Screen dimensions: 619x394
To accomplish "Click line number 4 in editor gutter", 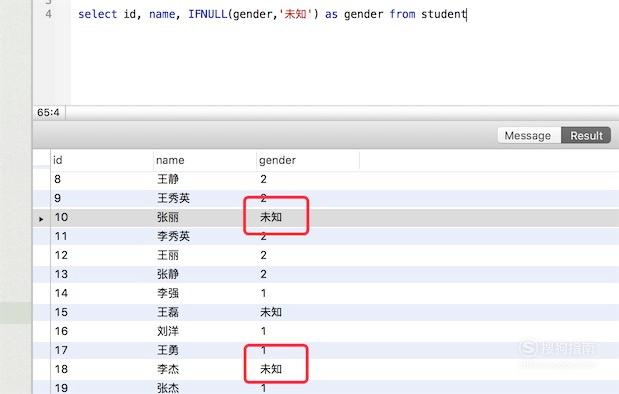I will (49, 14).
